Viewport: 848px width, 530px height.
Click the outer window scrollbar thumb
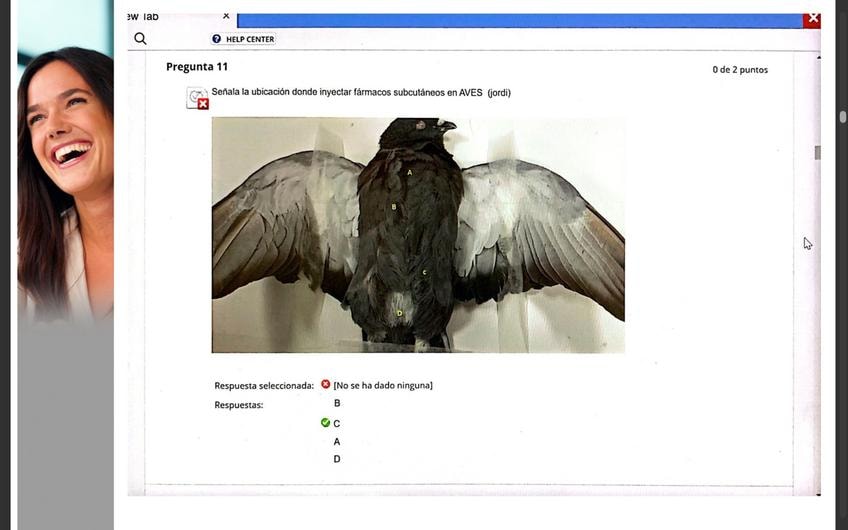(843, 117)
